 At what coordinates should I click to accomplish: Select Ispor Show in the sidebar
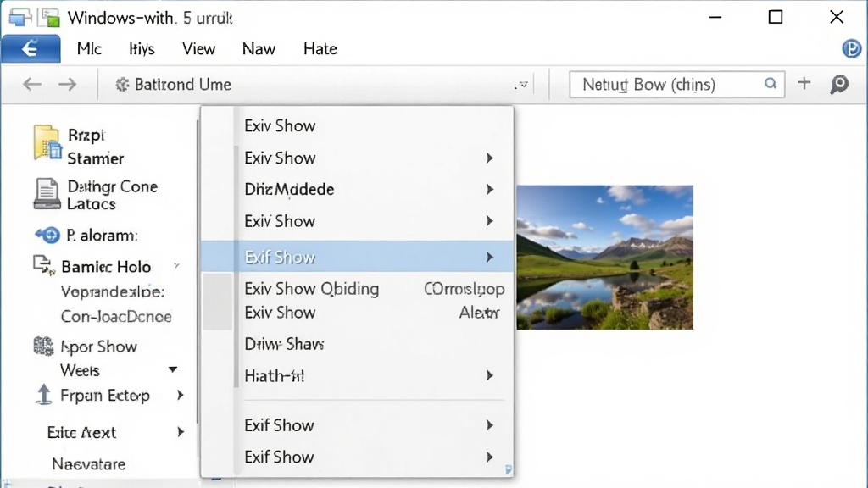pyautogui.click(x=98, y=347)
